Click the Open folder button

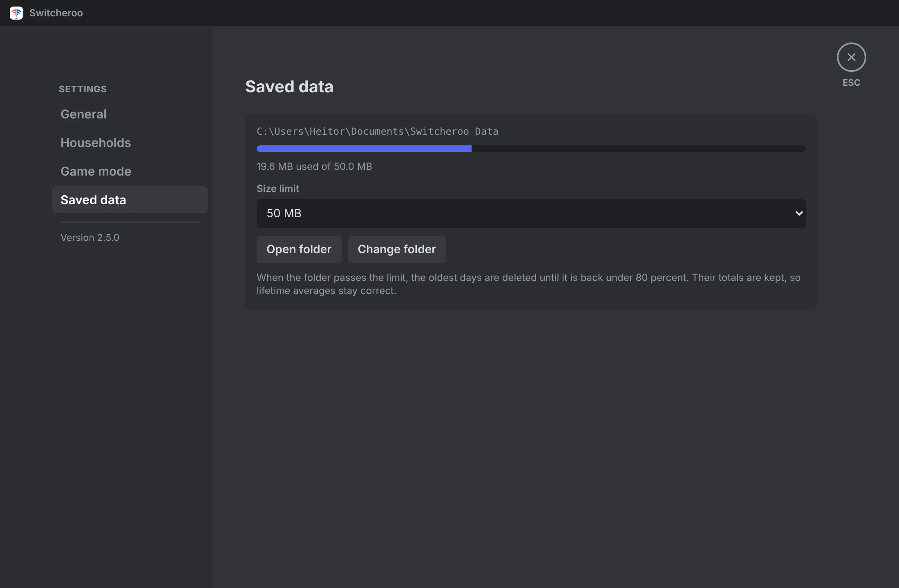[x=299, y=249]
